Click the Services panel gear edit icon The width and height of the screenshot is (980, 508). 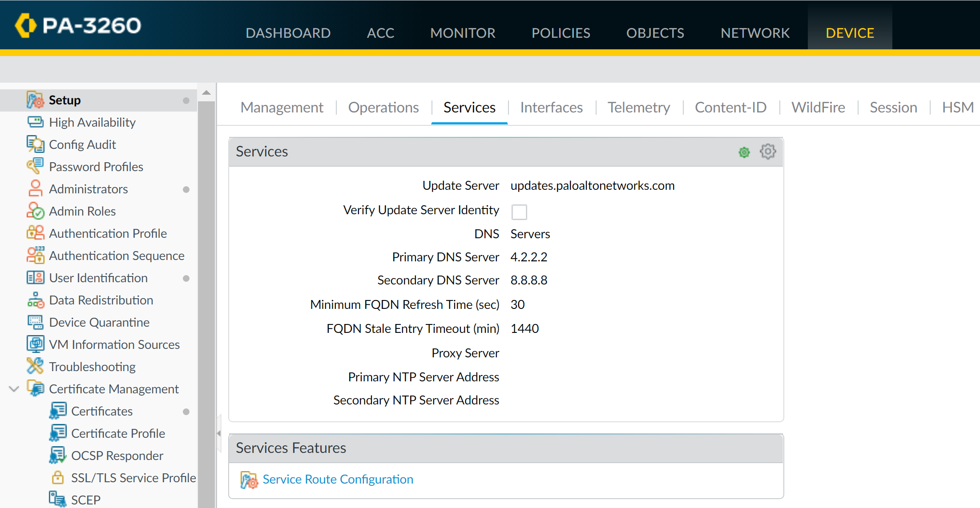tap(768, 152)
